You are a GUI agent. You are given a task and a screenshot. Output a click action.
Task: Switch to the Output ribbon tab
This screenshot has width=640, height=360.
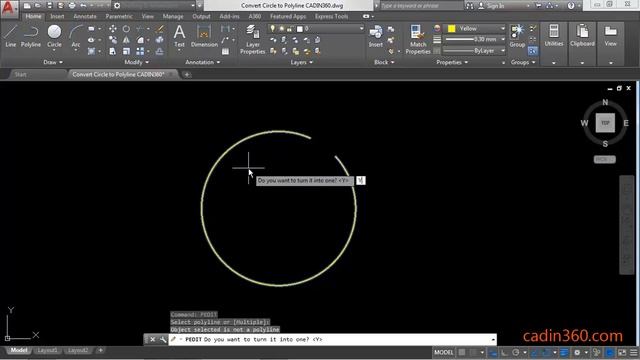click(201, 16)
